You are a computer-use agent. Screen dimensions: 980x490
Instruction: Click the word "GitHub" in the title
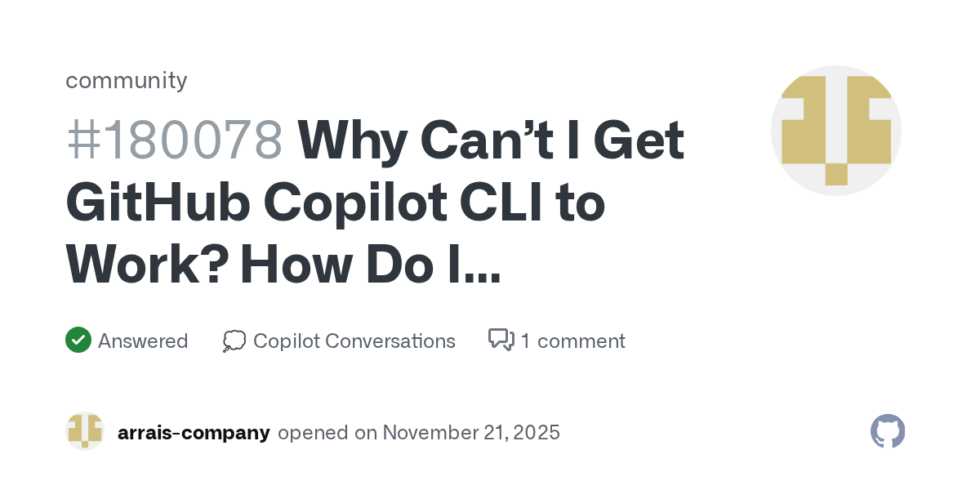(158, 203)
